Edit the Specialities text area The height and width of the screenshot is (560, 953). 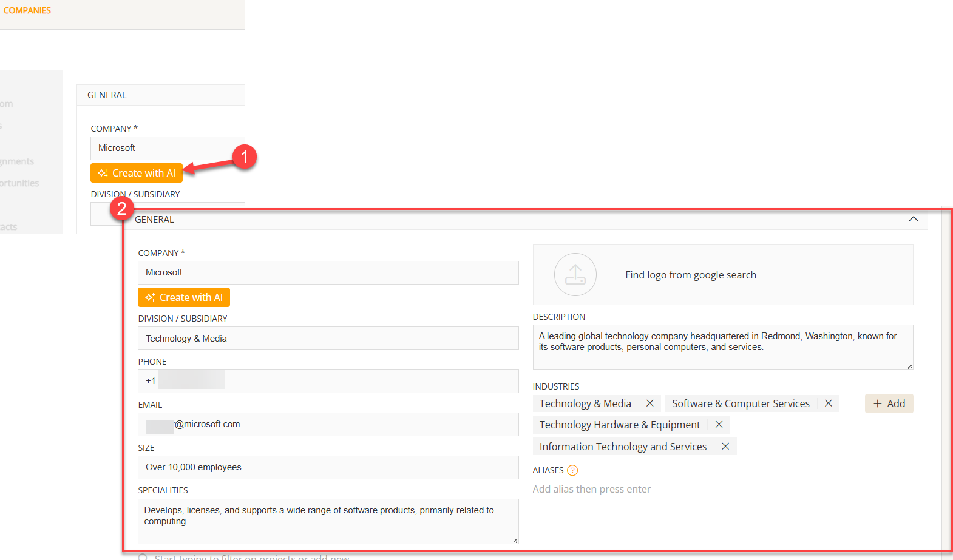pos(328,522)
